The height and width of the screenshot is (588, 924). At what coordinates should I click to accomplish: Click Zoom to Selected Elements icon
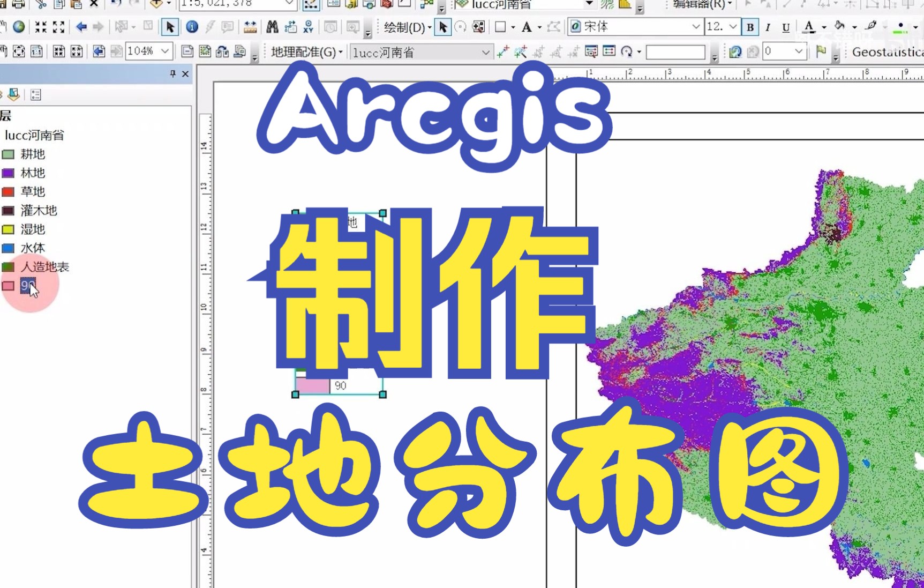(478, 27)
